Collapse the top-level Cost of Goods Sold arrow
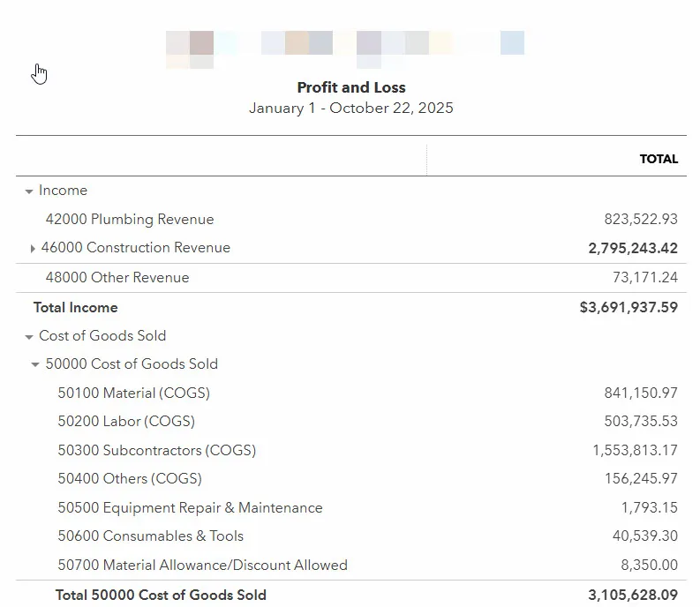This screenshot has height=607, width=700. (x=29, y=337)
